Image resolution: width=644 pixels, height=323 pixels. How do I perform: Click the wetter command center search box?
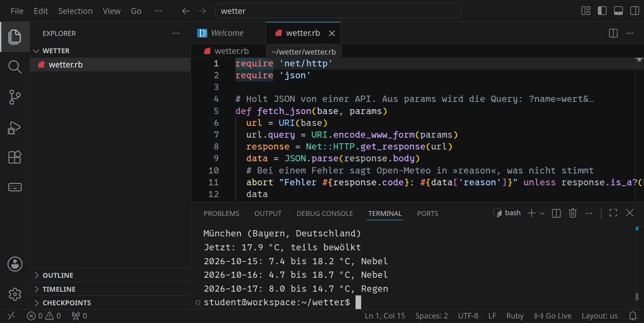point(338,11)
